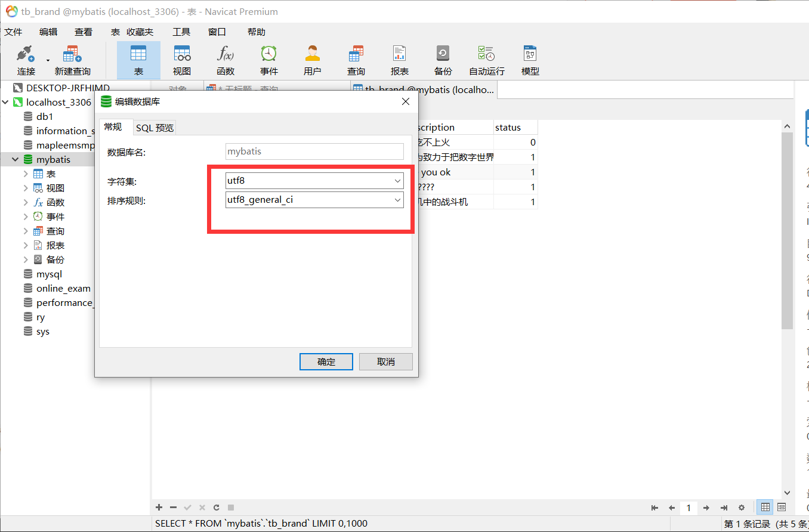Refresh the table data
Viewport: 809px width, 532px height.
pos(217,508)
